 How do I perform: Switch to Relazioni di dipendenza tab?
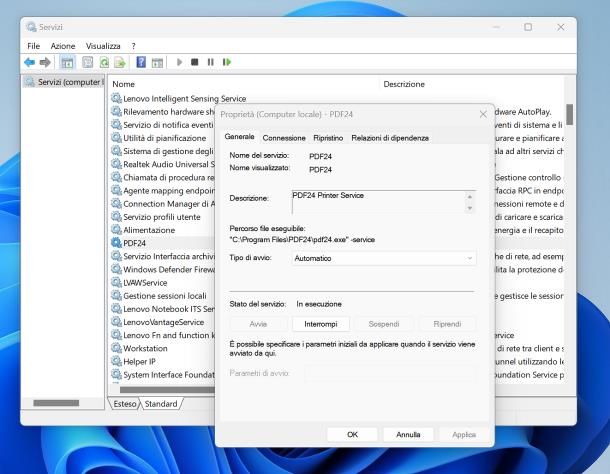pyautogui.click(x=390, y=138)
